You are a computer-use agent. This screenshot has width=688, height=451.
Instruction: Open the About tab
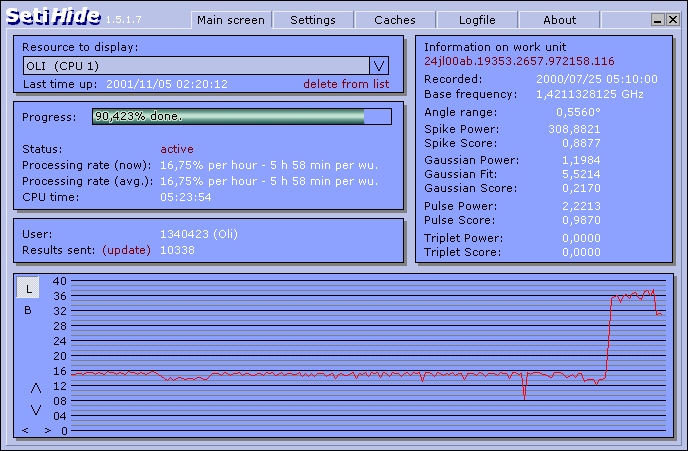pos(559,20)
